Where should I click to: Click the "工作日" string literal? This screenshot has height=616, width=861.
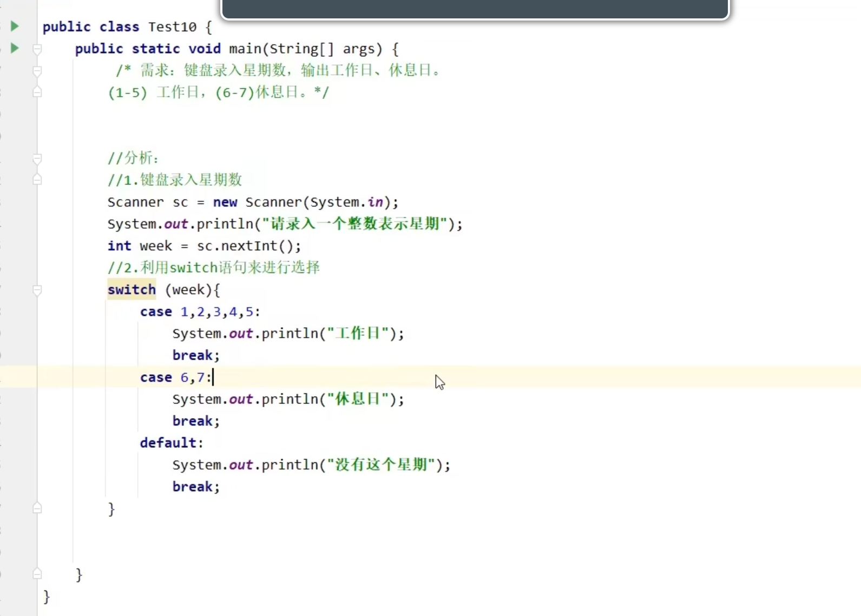358,333
